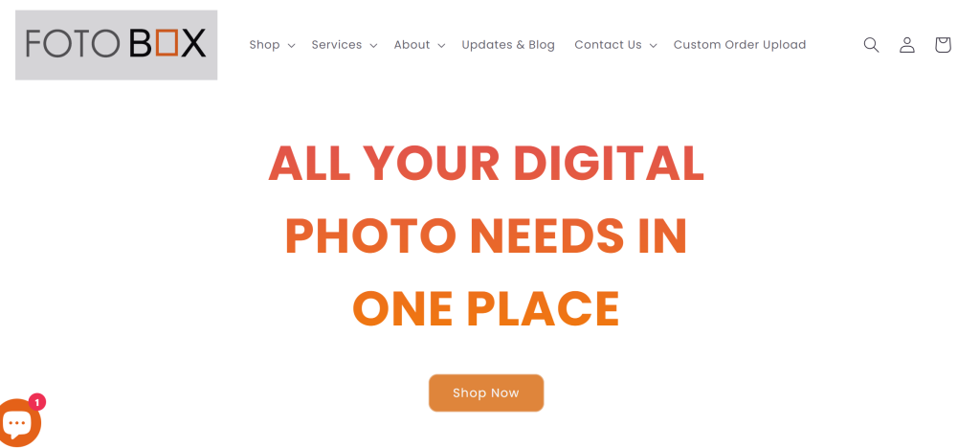Open the account login person icon

[907, 45]
